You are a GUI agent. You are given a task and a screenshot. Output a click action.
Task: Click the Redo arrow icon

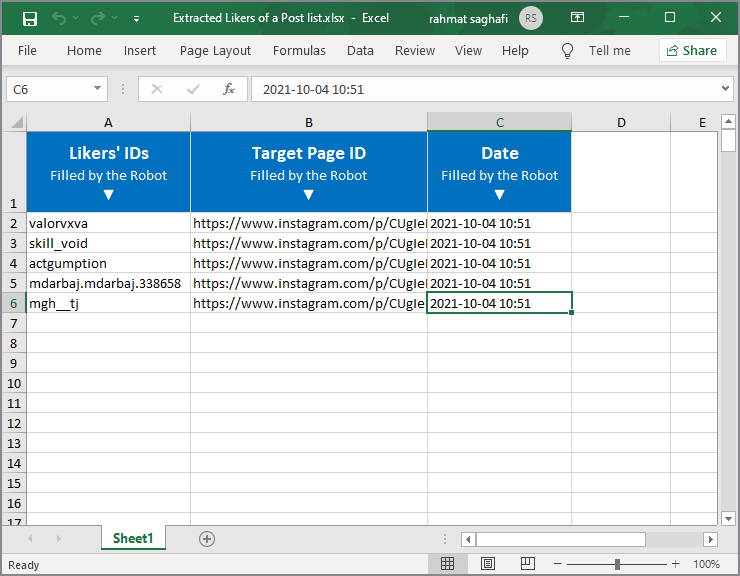[x=98, y=18]
